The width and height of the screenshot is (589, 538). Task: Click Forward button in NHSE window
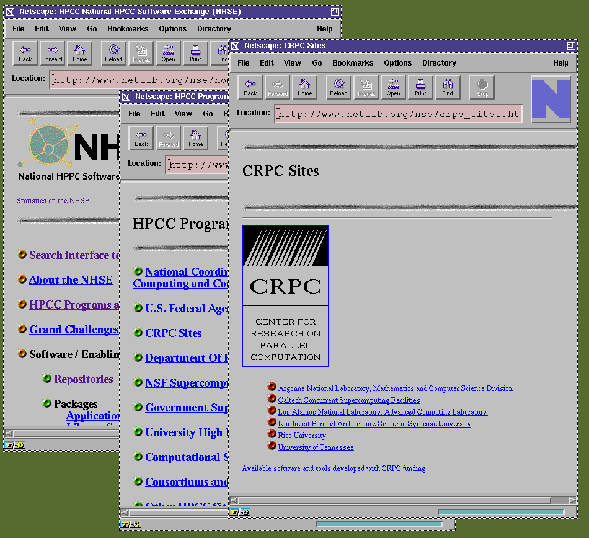coord(53,53)
